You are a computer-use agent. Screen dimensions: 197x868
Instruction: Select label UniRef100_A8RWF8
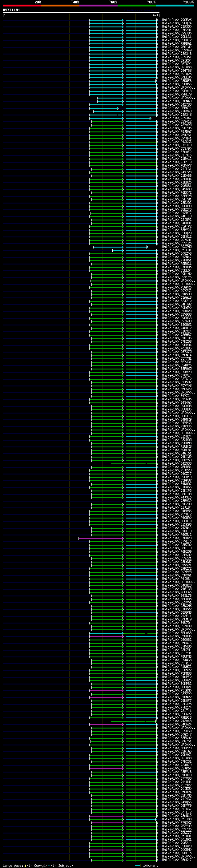coord(177,81)
